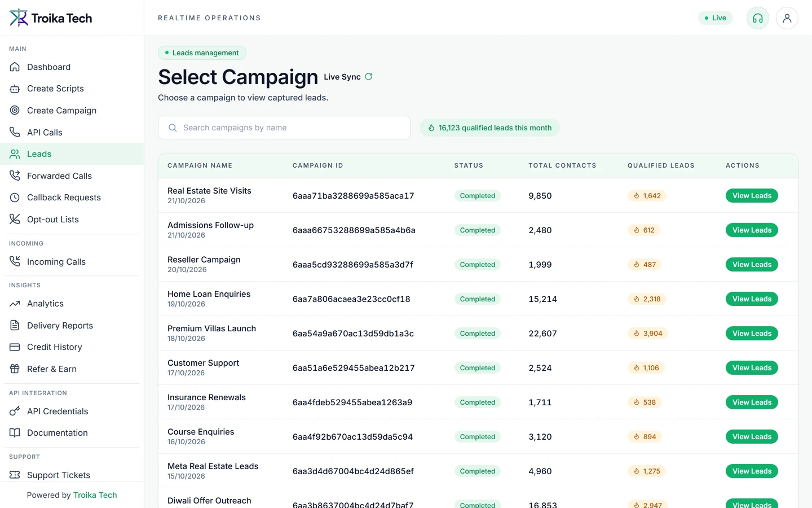The image size is (812, 508).
Task: Click the Analytics trend icon
Action: pyautogui.click(x=15, y=304)
